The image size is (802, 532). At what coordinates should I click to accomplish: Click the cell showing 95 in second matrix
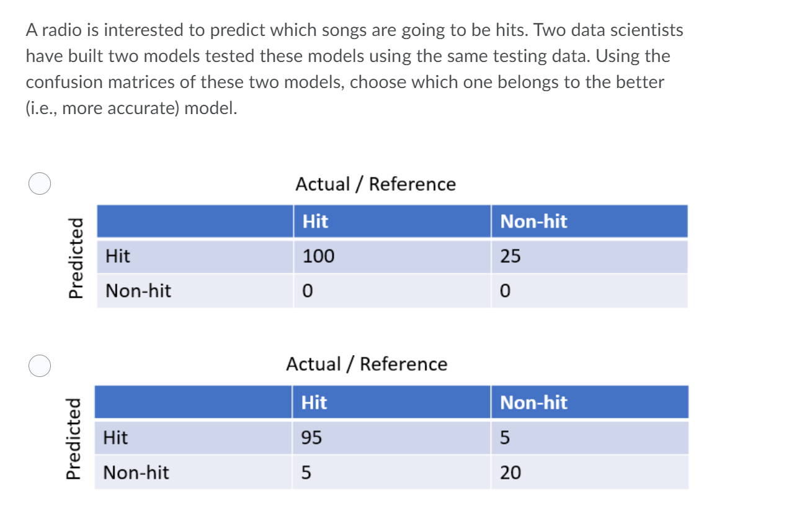(x=391, y=438)
